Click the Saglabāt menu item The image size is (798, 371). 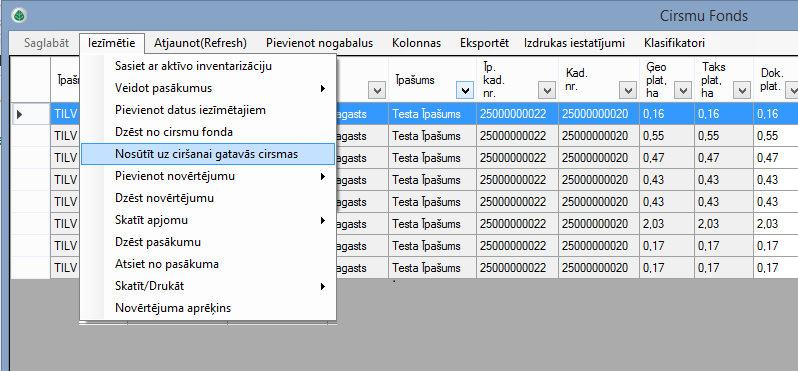46,43
